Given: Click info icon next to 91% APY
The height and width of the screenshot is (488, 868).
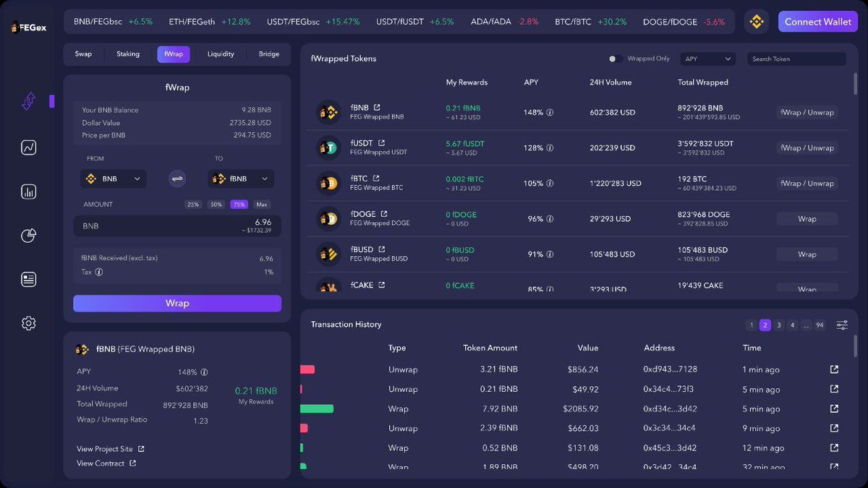Looking at the screenshot, I should point(550,254).
